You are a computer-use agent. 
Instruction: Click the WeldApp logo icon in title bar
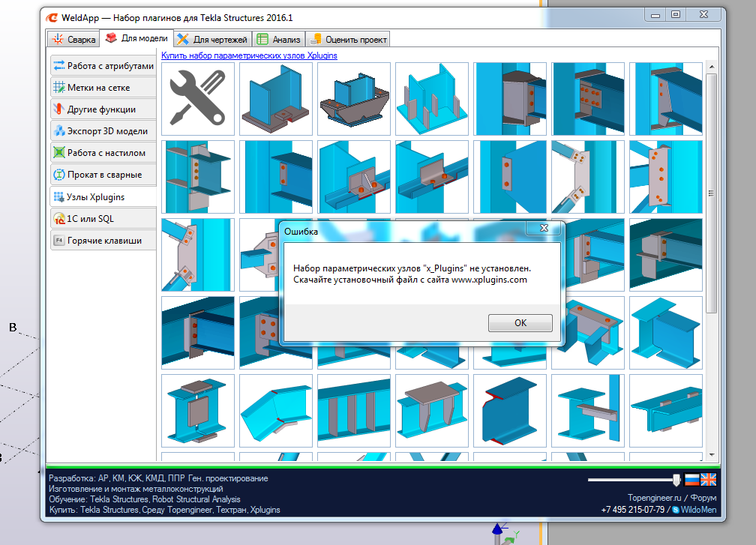[x=52, y=18]
